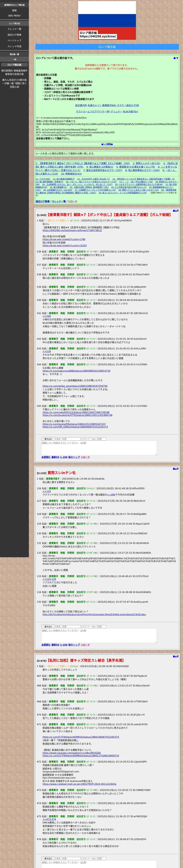Select ロシア掲示板 in the sidebar board list
183x868 pixels.
point(14,65)
